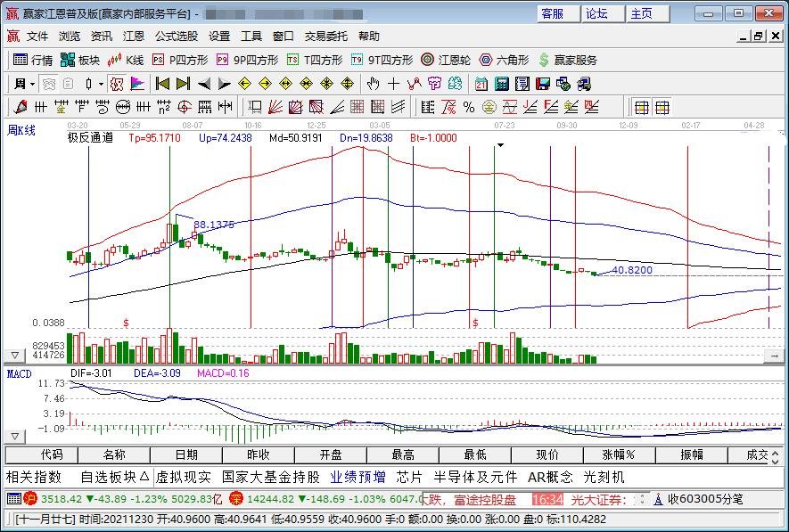This screenshot has width=789, height=532.
Task: Click the 客服 button
Action: coord(558,13)
